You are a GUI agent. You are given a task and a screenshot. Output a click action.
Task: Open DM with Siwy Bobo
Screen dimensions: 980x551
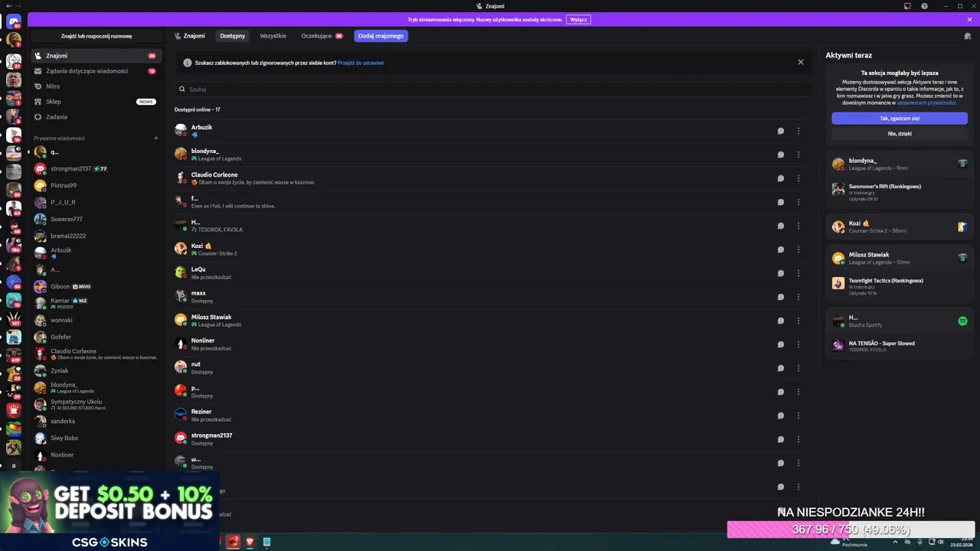96,438
